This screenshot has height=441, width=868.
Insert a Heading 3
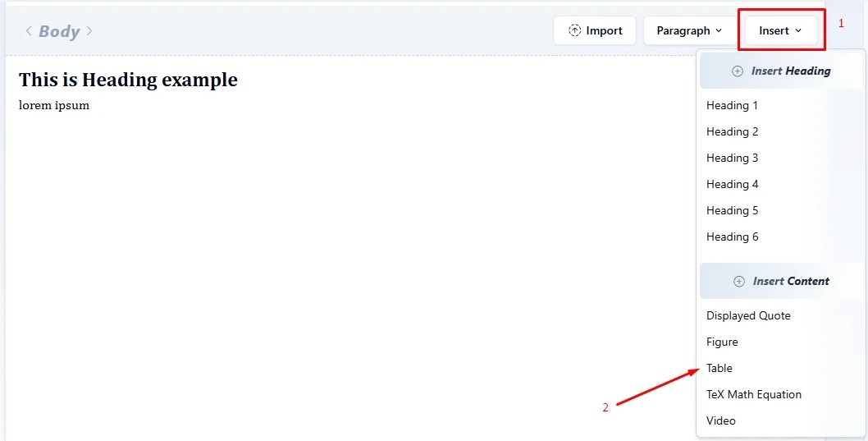coord(732,158)
